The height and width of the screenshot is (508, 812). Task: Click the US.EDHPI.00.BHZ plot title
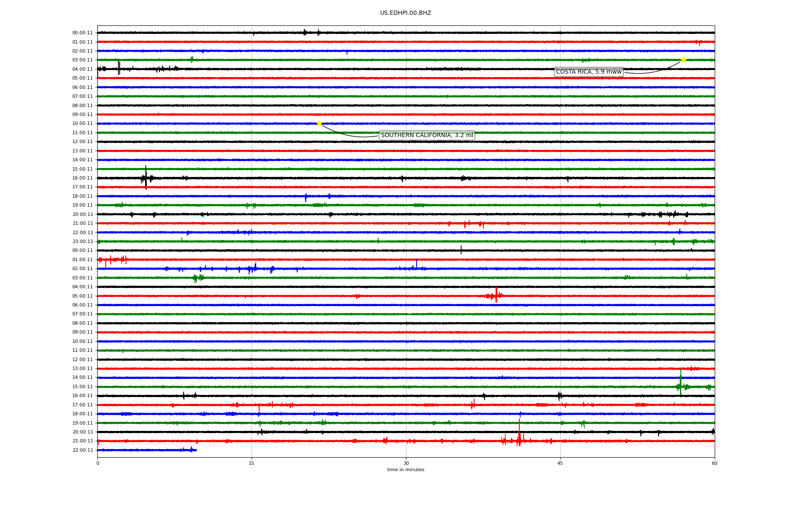(x=405, y=13)
